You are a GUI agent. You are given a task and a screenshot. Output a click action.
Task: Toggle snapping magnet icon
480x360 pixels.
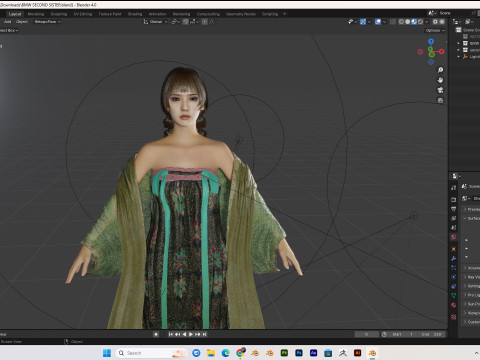pos(186,22)
